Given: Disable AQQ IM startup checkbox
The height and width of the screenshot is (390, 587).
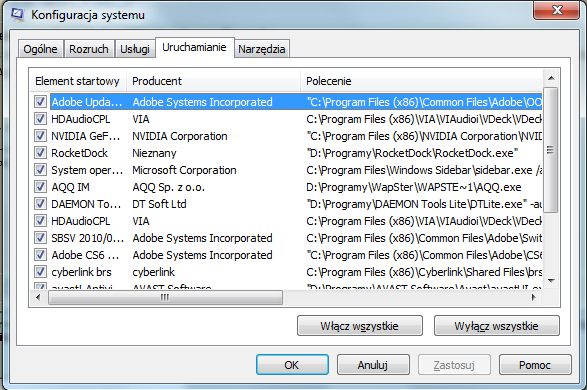Looking at the screenshot, I should tap(40, 187).
